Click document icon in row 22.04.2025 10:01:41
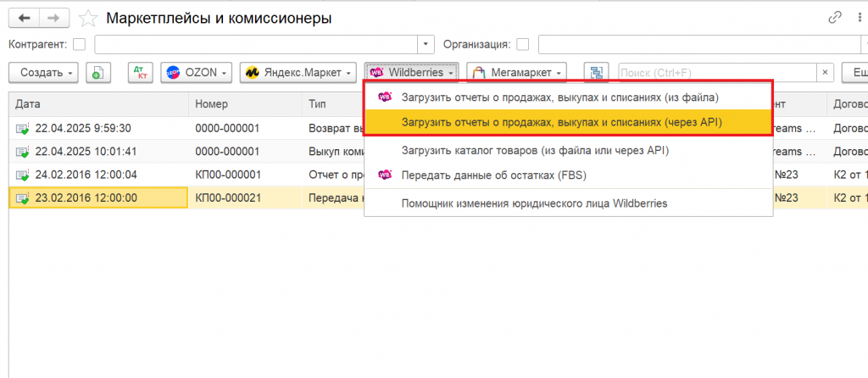Image resolution: width=868 pixels, height=378 pixels. tap(22, 152)
